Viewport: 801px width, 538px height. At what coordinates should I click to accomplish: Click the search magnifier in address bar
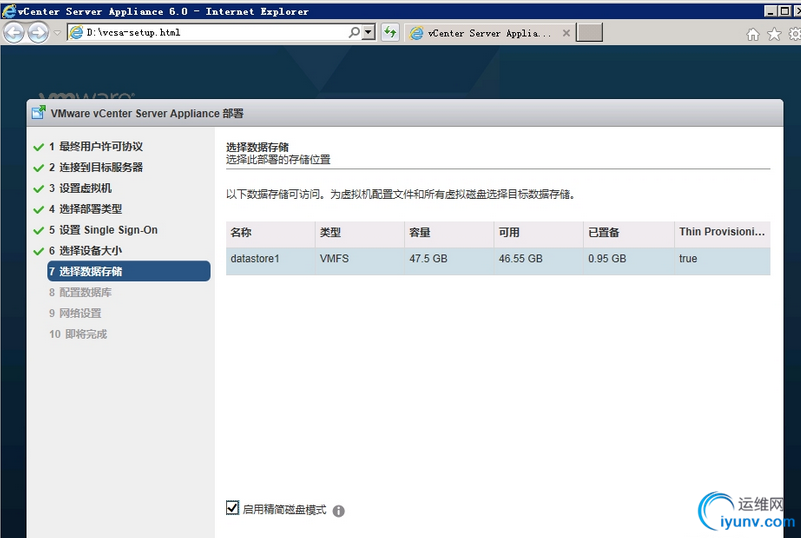[x=354, y=33]
